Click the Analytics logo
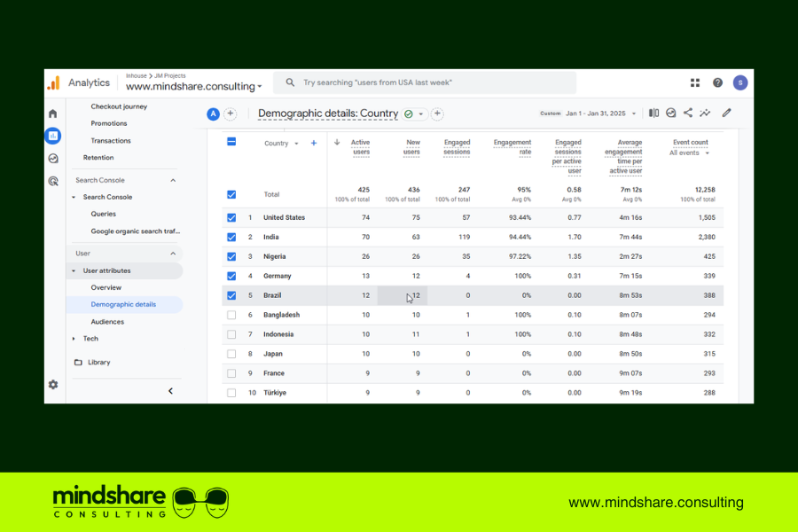 click(53, 82)
